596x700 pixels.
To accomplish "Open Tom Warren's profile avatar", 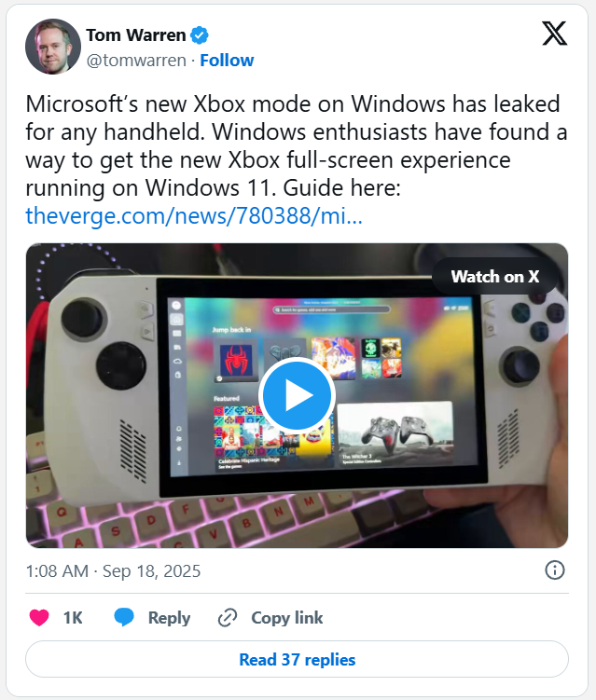I will click(x=53, y=47).
